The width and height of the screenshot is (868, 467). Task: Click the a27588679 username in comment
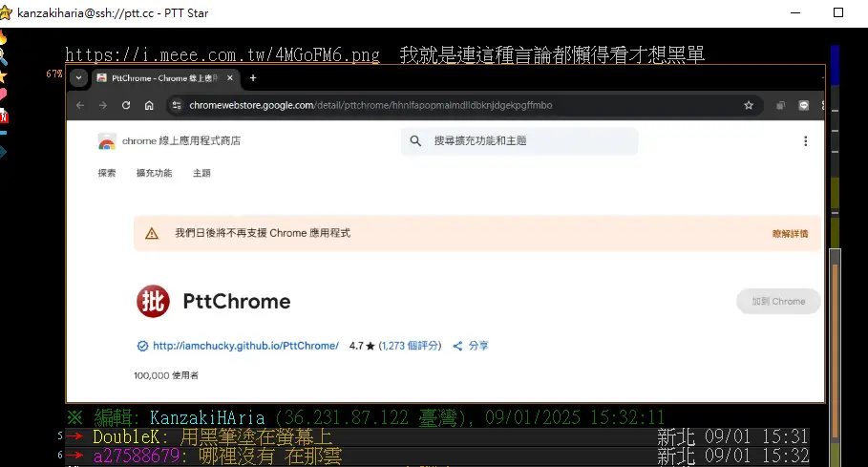click(137, 456)
